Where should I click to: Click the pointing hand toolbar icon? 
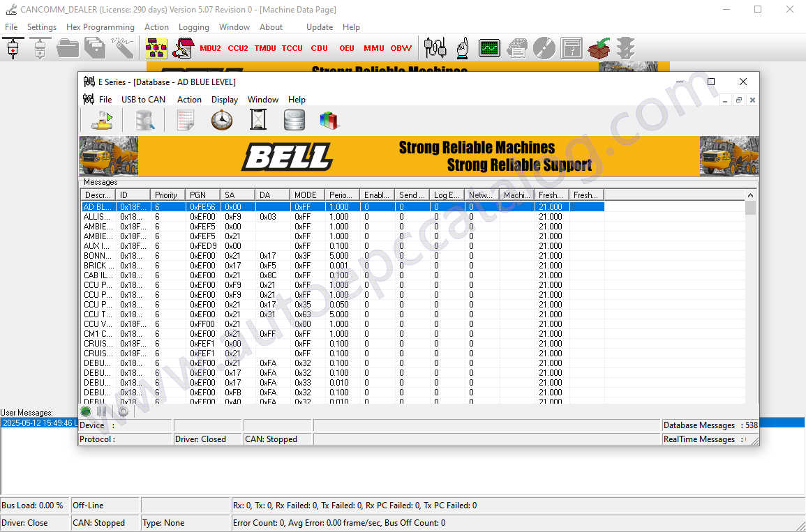[462, 47]
